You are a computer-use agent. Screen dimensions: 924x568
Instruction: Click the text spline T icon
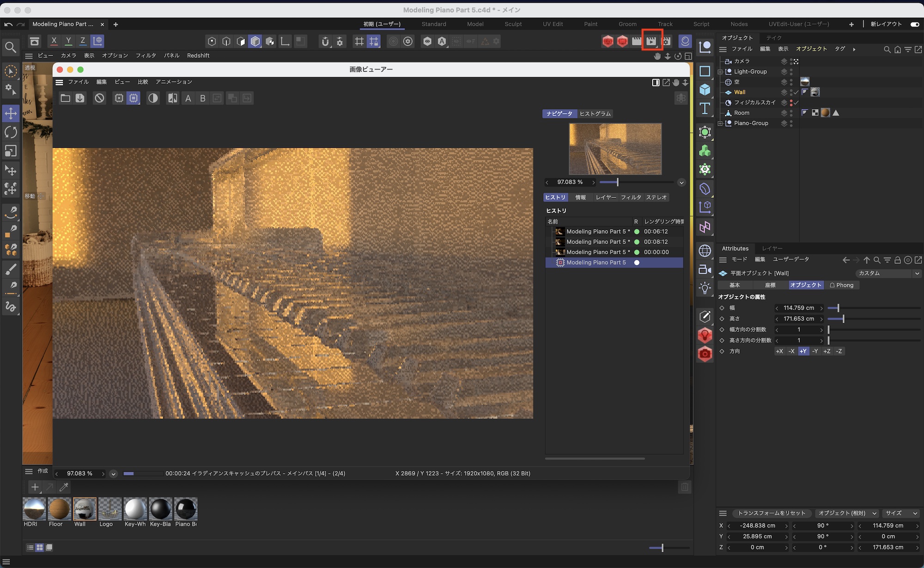(705, 109)
